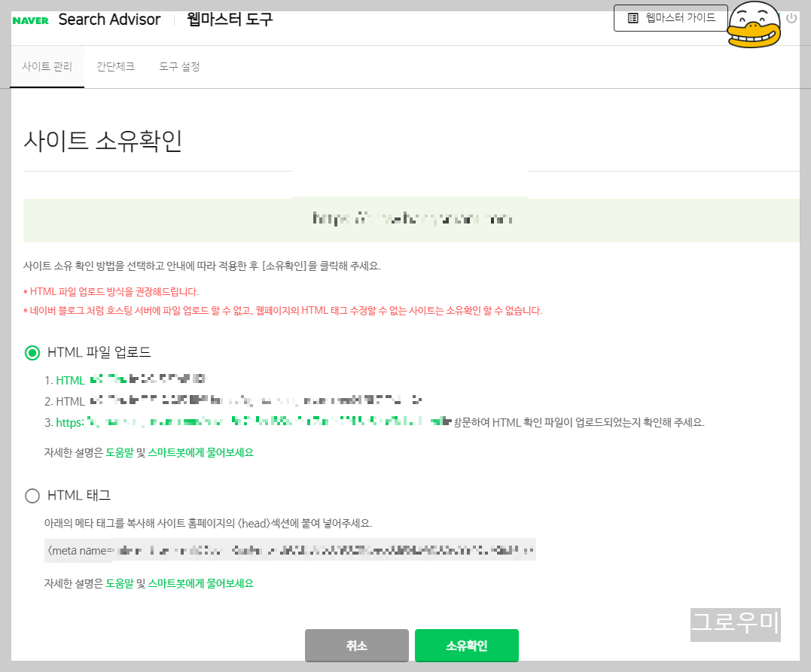Select the 사이트 관리 tab
The height and width of the screenshot is (672, 811).
tap(47, 66)
